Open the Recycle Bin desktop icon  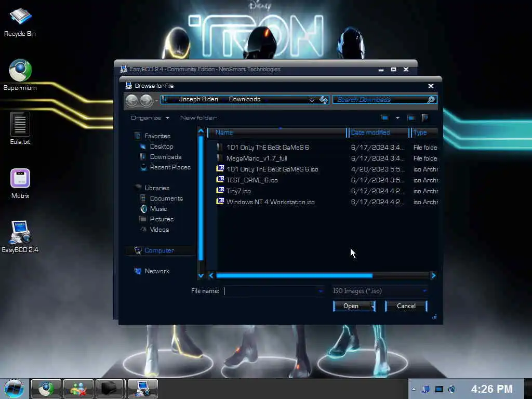tap(20, 22)
